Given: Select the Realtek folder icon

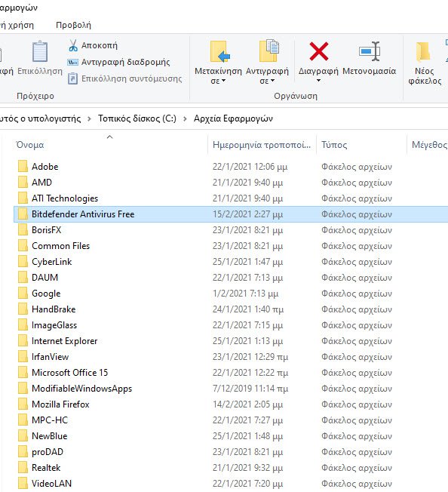Looking at the screenshot, I should pyautogui.click(x=23, y=468).
